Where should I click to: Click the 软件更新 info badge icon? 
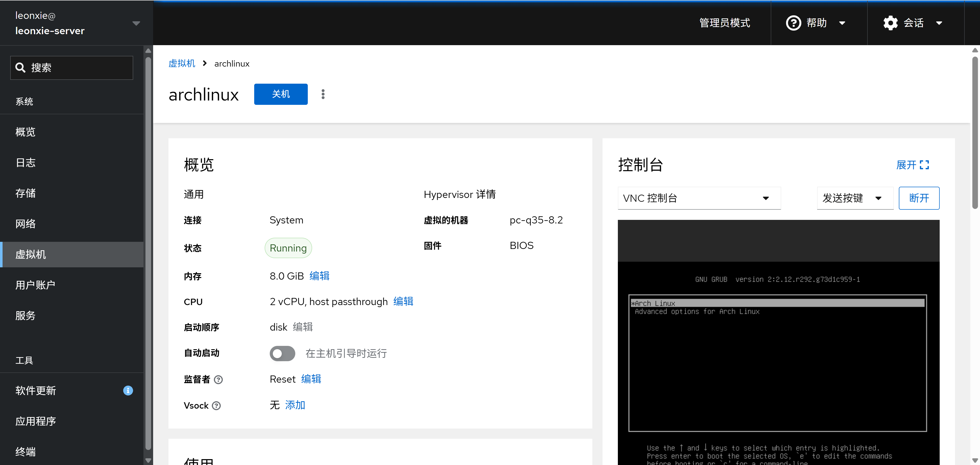[x=128, y=391]
